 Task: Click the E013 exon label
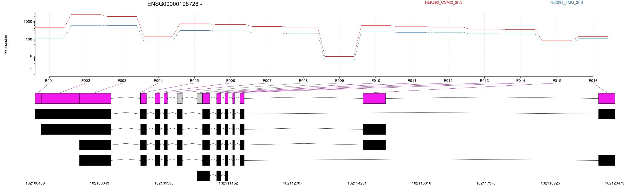pos(484,81)
